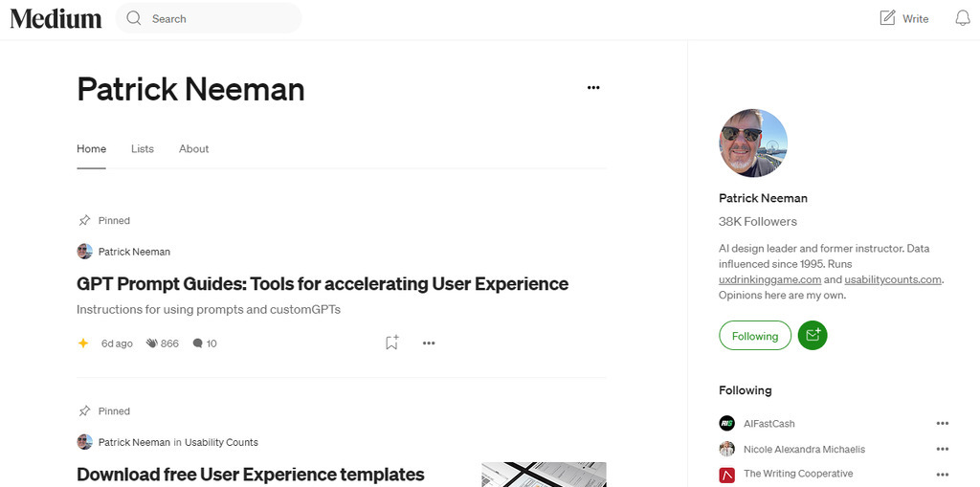Click the comment bubble icon showing 10

tap(197, 343)
